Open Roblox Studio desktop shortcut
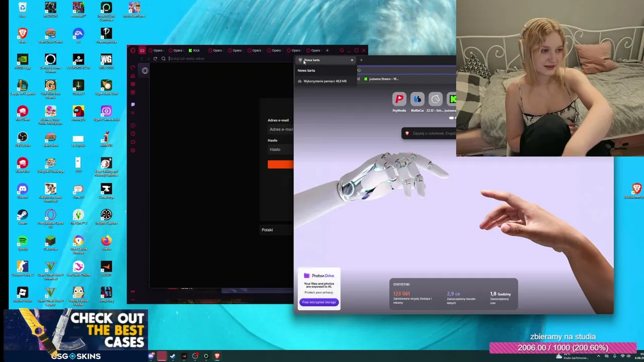Image resolution: width=644 pixels, height=362 pixels. (x=22, y=295)
